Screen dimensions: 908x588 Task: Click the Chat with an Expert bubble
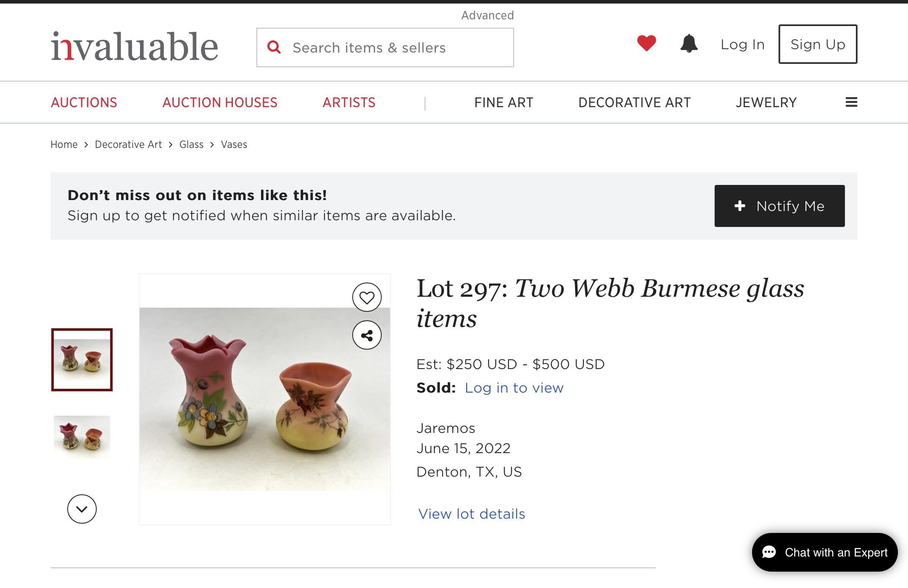click(825, 552)
